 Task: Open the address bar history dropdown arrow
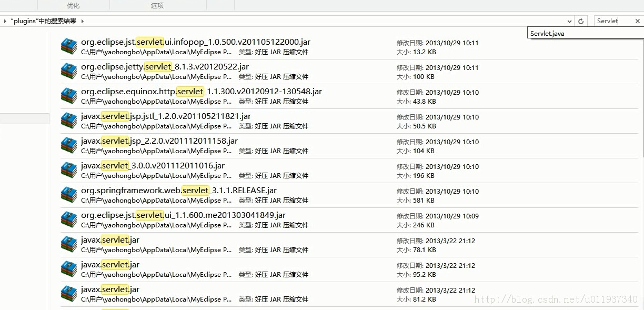pyautogui.click(x=570, y=21)
